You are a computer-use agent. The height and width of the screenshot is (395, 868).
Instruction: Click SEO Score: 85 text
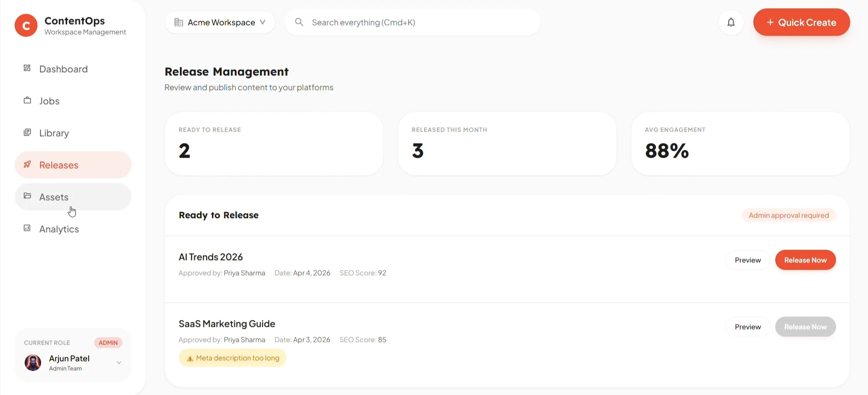[x=363, y=340]
